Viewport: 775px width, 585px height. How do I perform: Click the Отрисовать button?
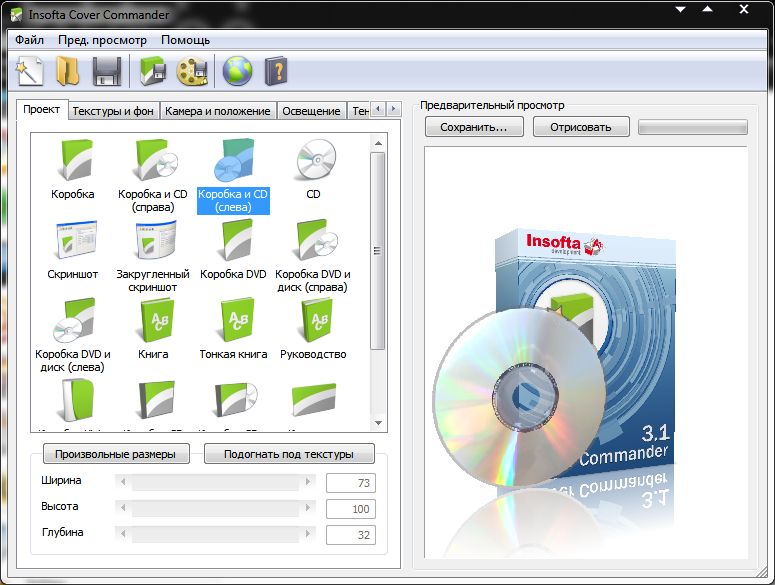581,127
